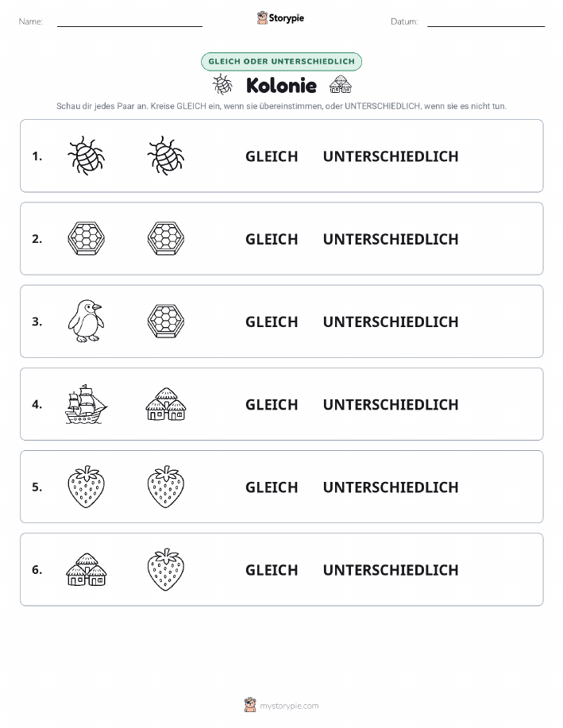Click the Storypie logo at top
This screenshot has width=563, height=728.
[x=280, y=18]
